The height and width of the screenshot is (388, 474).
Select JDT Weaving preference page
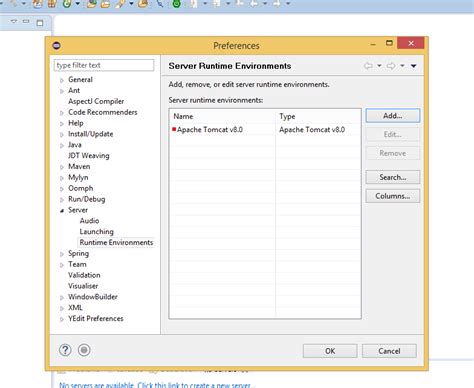89,156
